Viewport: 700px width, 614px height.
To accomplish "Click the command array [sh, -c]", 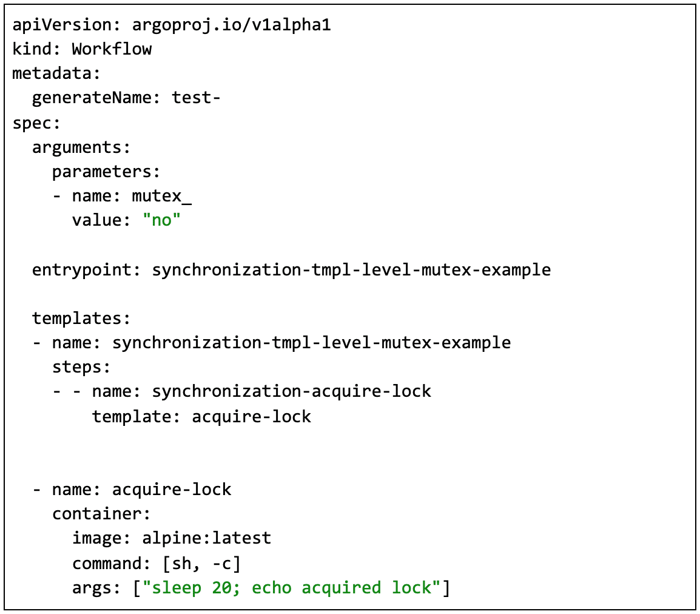I will (201, 563).
